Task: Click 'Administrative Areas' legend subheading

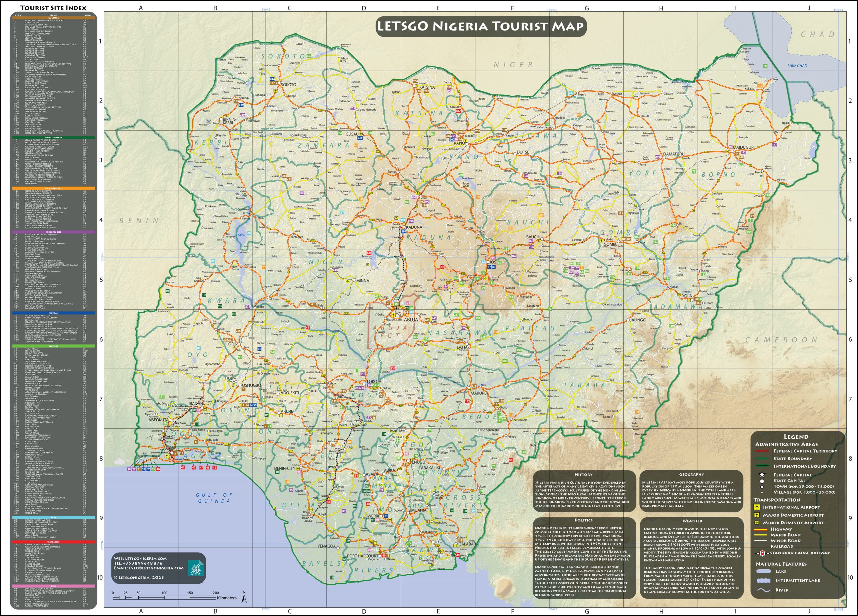Action: [x=787, y=444]
